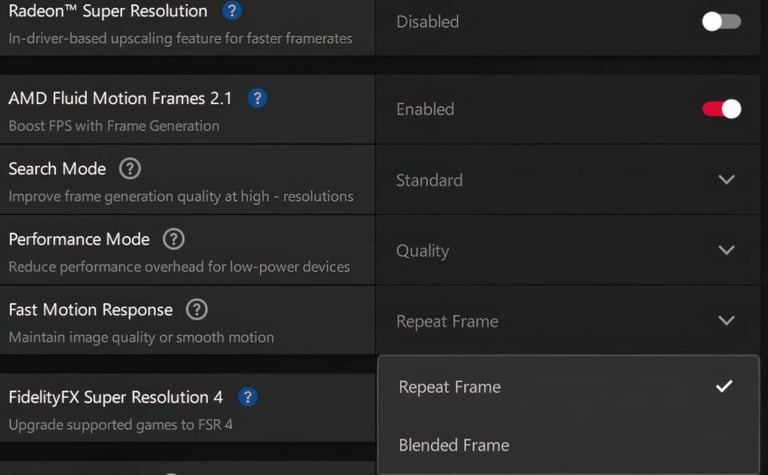
Task: Select Repeat Frame from the dropdown list
Action: tap(449, 387)
